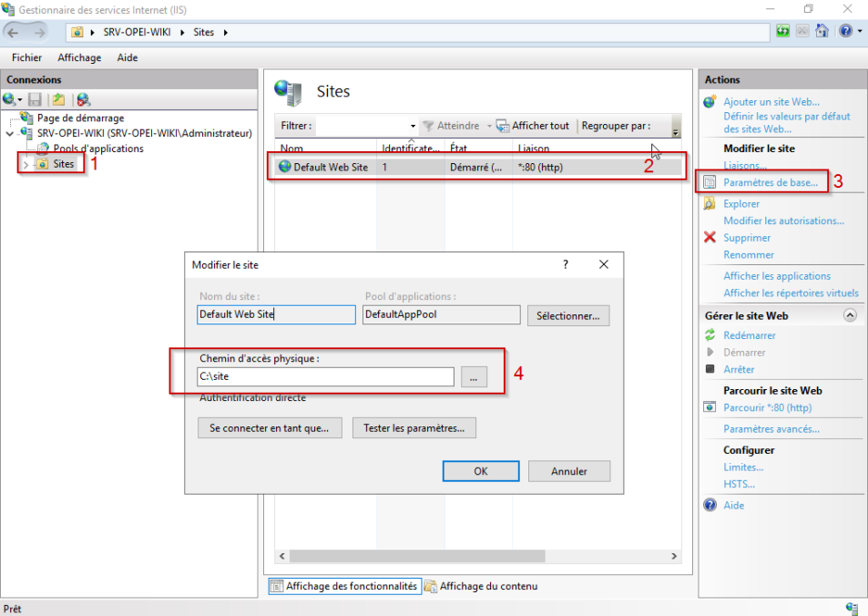Click the browse ... button for physical path

pos(474,377)
